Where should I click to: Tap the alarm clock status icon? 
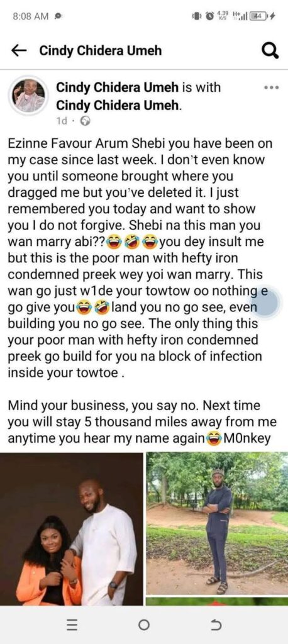(x=209, y=16)
